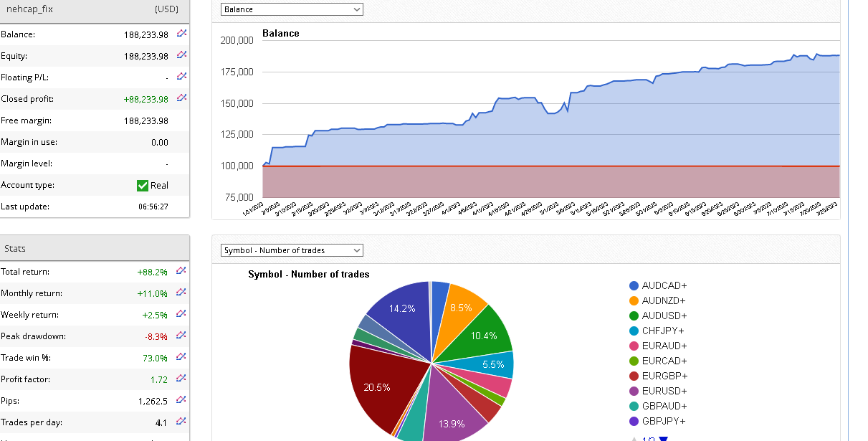Click the Closed profit chart icon
This screenshot has height=441, width=868.
click(181, 98)
